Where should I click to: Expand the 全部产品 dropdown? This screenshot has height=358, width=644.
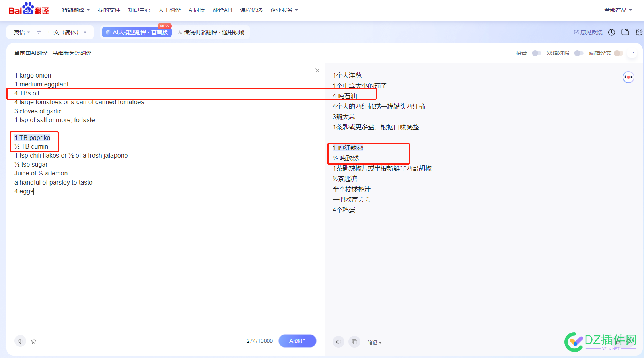tap(618, 10)
